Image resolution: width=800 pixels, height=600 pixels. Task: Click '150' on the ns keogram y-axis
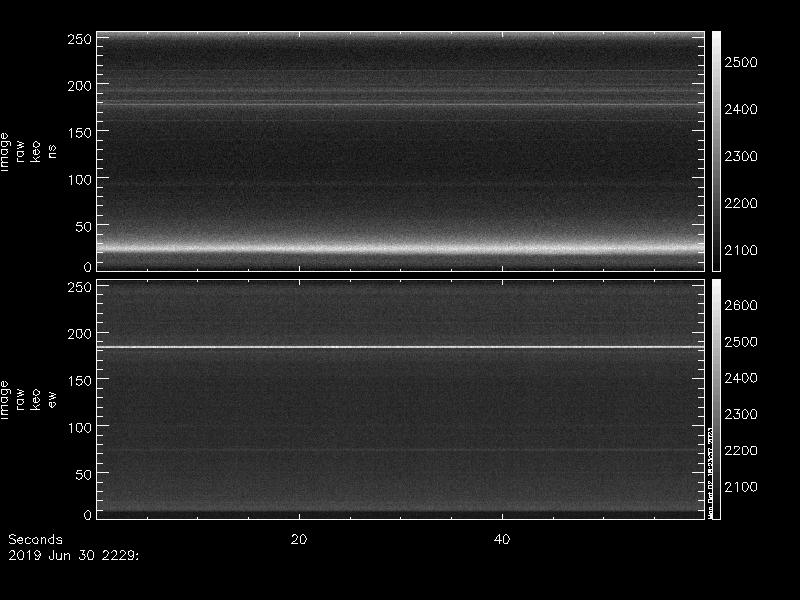coord(79,133)
